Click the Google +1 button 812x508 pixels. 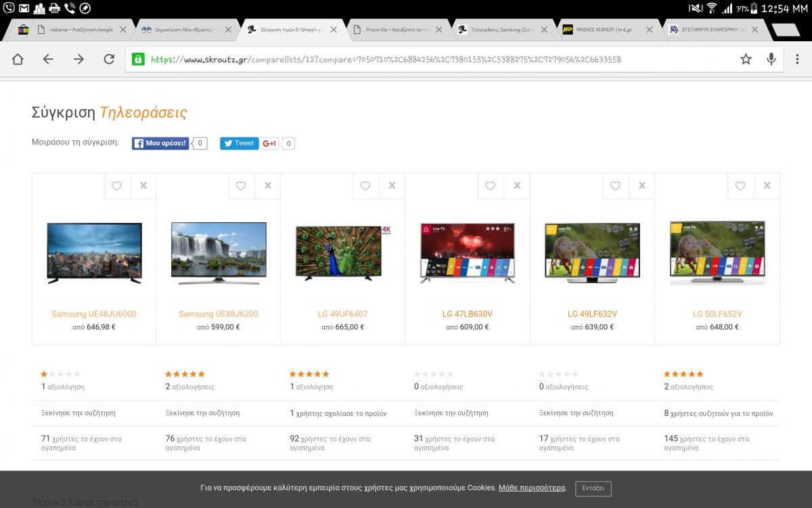coord(269,144)
